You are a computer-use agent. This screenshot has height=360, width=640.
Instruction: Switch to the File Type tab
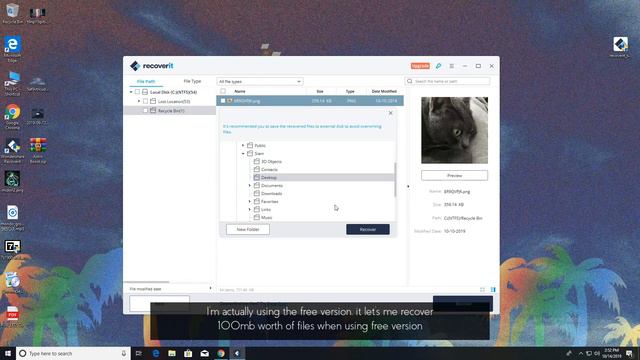192,81
